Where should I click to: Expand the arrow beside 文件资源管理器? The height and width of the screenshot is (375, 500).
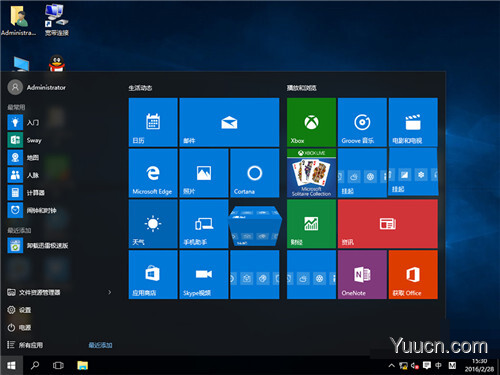point(109,292)
